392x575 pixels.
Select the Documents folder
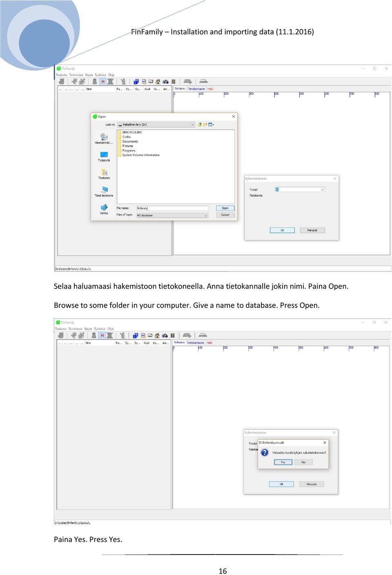pos(128,141)
